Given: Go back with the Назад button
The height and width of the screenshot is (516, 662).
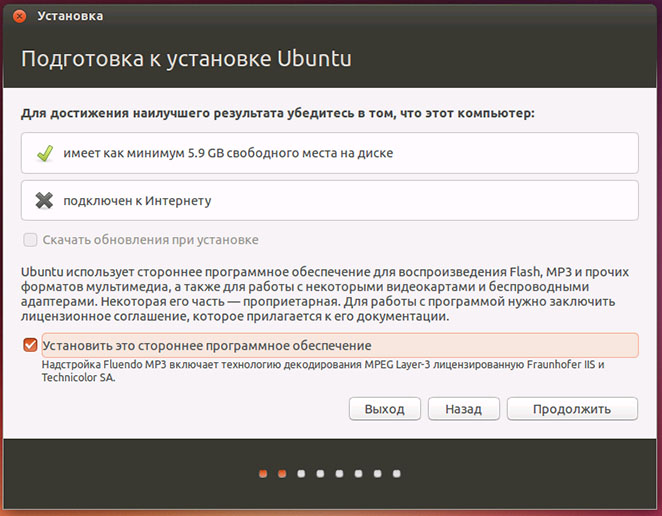Looking at the screenshot, I should [464, 409].
